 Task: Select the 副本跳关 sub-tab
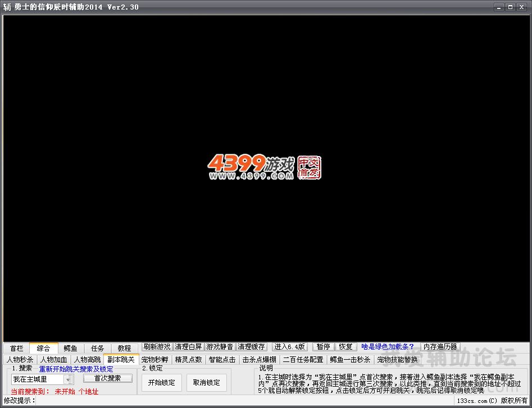121,359
